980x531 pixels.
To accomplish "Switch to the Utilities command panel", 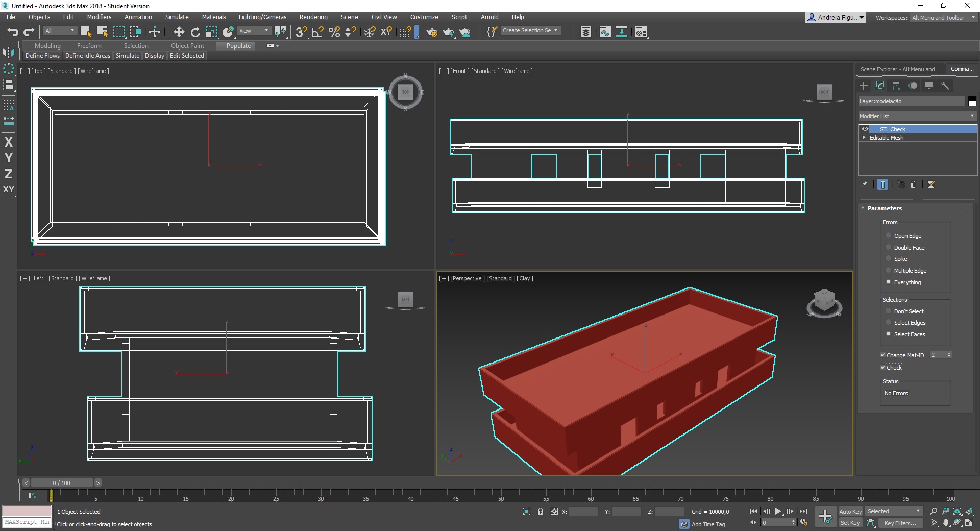I will click(x=945, y=86).
